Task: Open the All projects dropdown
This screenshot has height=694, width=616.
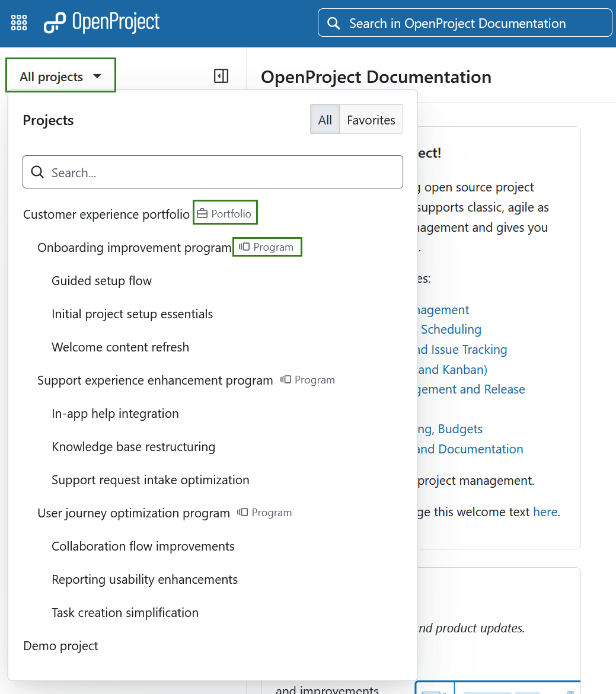Action: (60, 75)
